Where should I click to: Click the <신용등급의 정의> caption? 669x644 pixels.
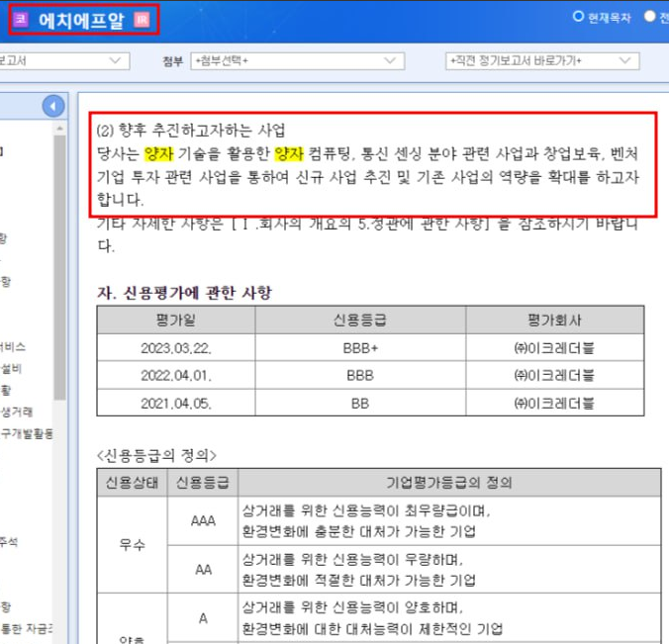click(156, 455)
